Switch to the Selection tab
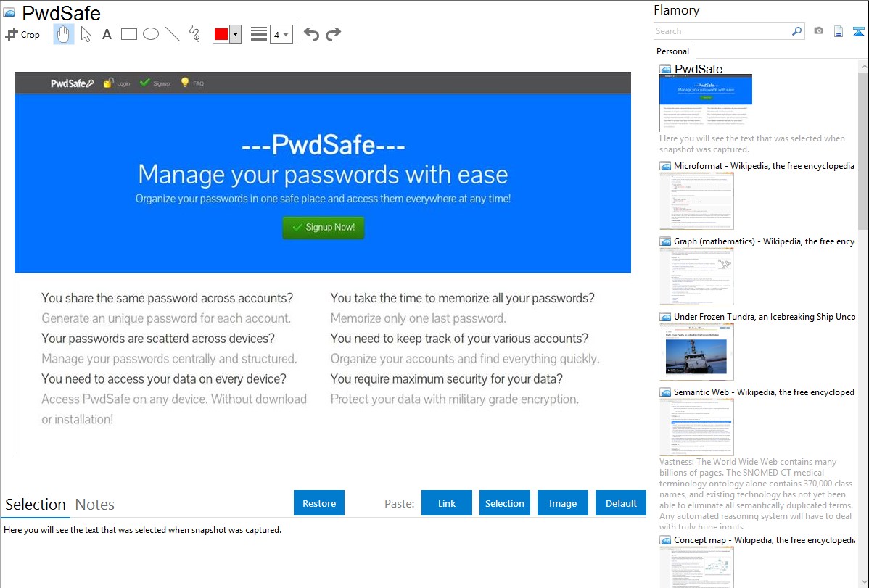Screen dimensions: 869x588 36,505
